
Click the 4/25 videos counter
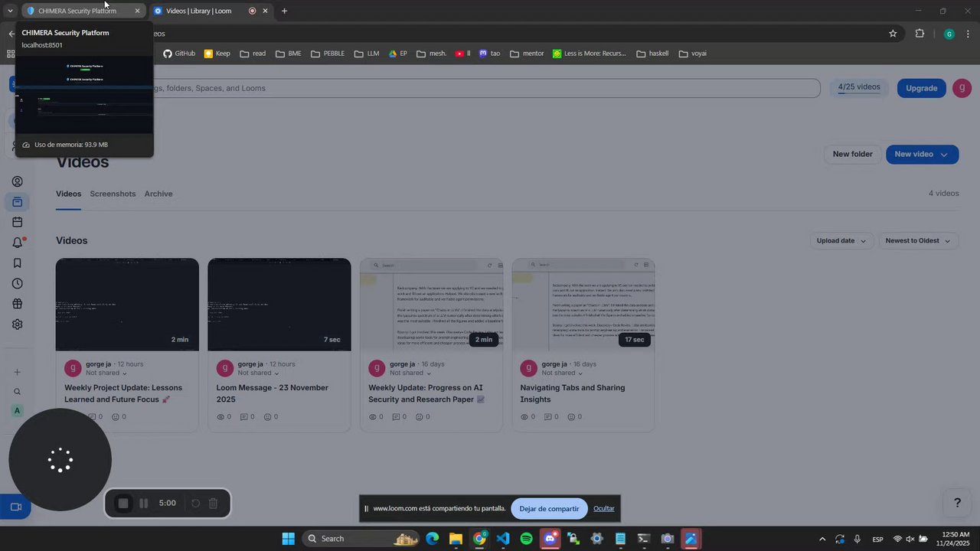(859, 87)
